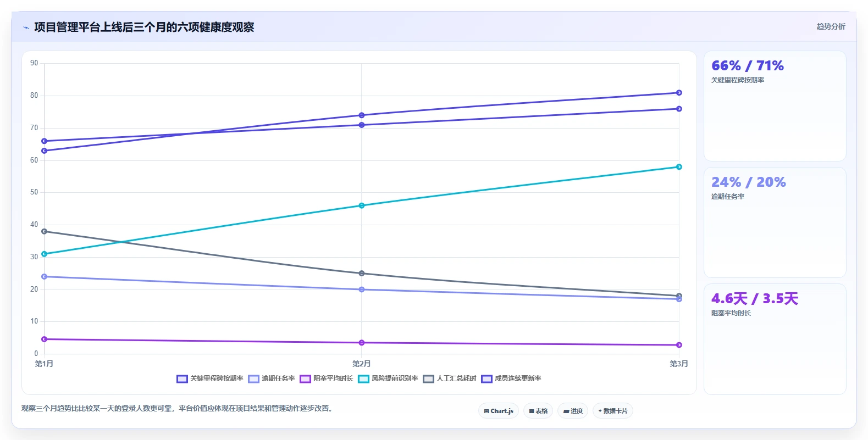Select the 第3月 point at 81 on the chart
Image resolution: width=868 pixels, height=440 pixels.
click(679, 93)
